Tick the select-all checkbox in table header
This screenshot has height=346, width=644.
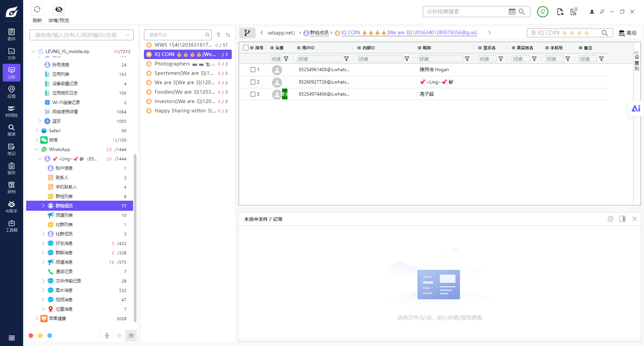click(246, 48)
